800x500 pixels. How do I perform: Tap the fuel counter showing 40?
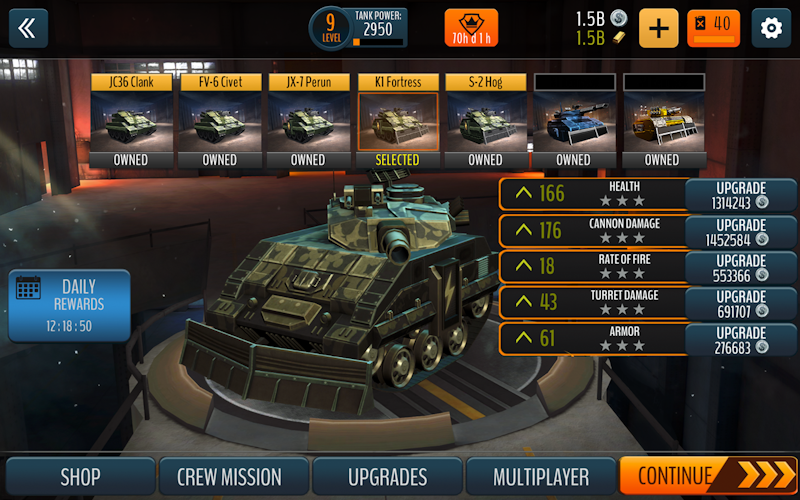coord(713,29)
